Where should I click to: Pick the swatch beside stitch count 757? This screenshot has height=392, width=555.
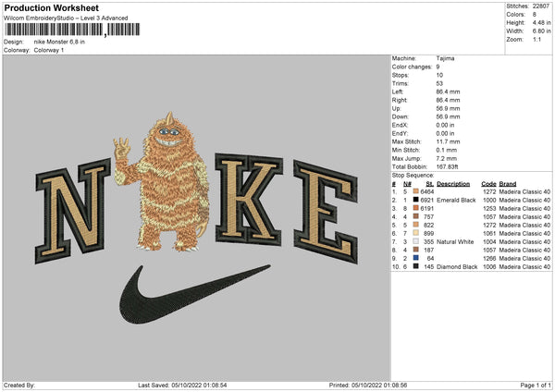coord(416,216)
